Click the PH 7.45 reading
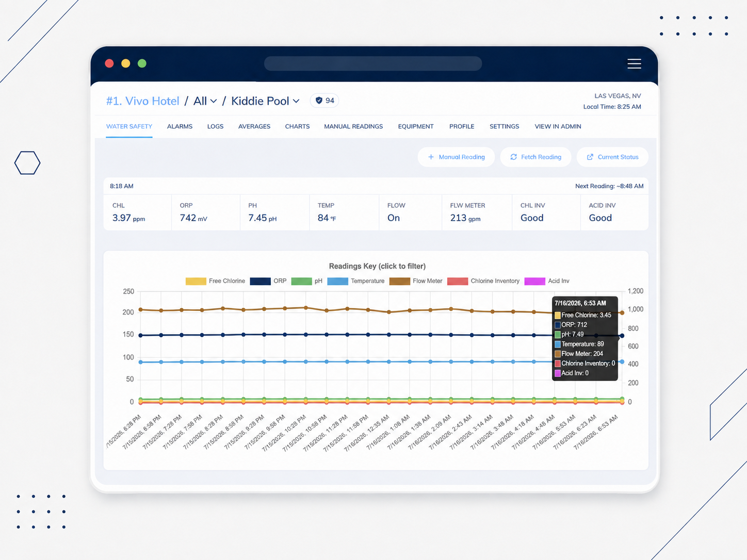 click(x=275, y=212)
